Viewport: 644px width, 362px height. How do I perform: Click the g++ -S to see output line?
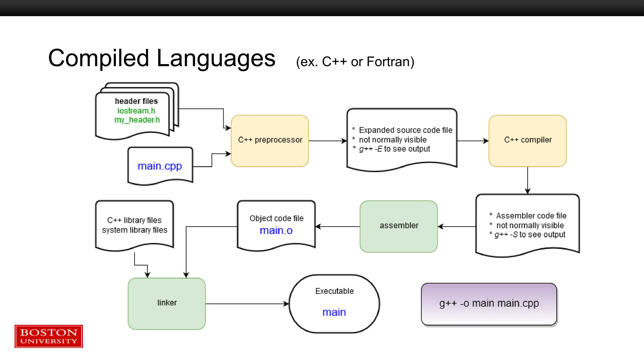[x=530, y=235]
